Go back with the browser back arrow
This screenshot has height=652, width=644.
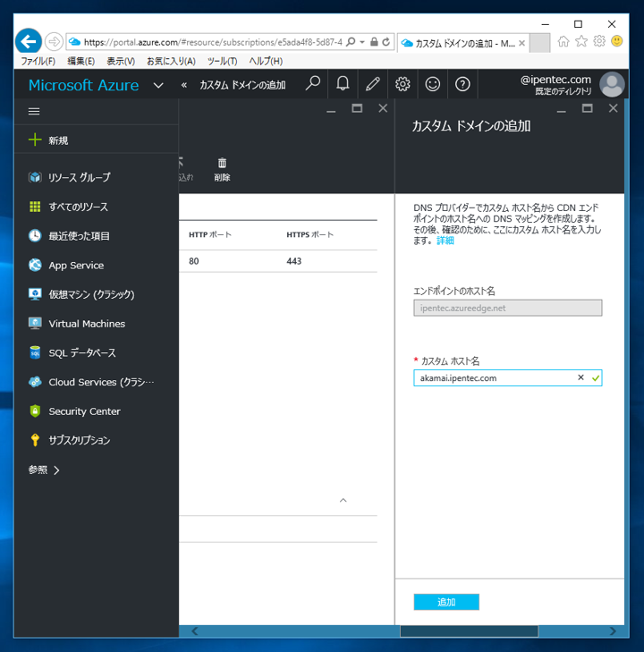coord(29,41)
